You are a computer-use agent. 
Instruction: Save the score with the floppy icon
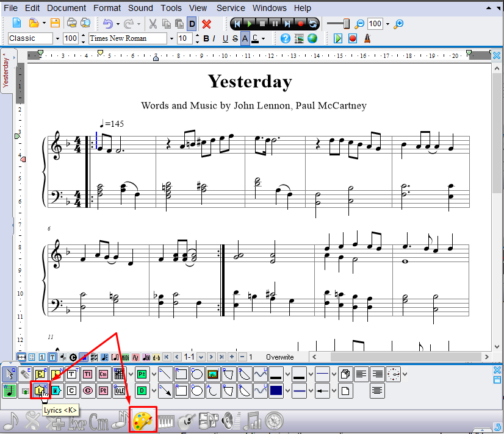[56, 23]
